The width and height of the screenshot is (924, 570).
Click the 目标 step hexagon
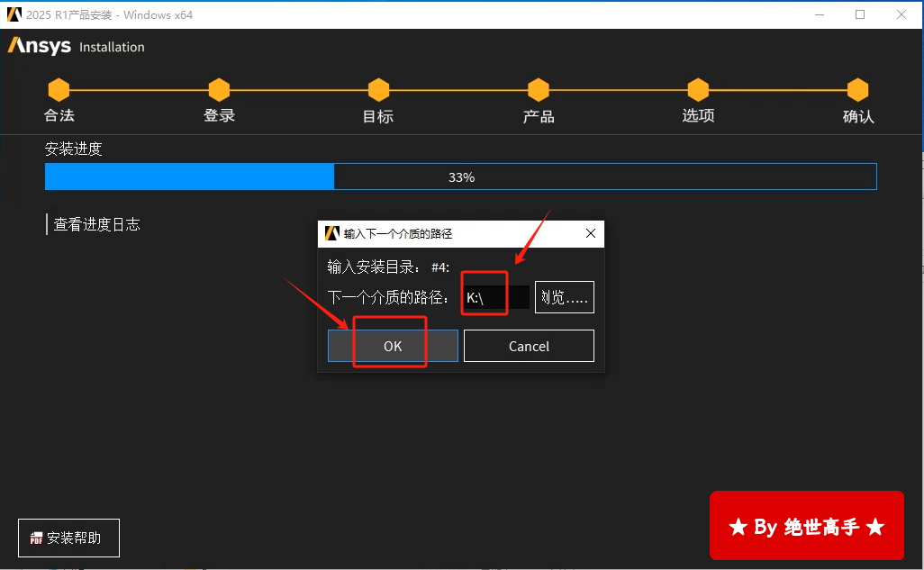coord(379,90)
